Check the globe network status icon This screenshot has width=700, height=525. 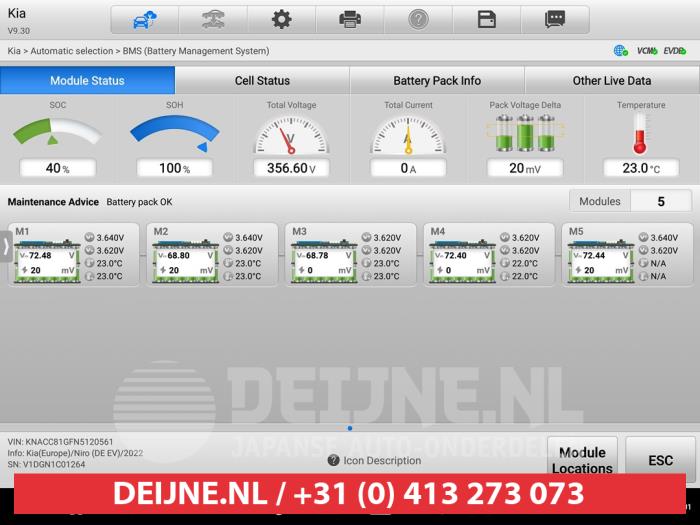620,51
